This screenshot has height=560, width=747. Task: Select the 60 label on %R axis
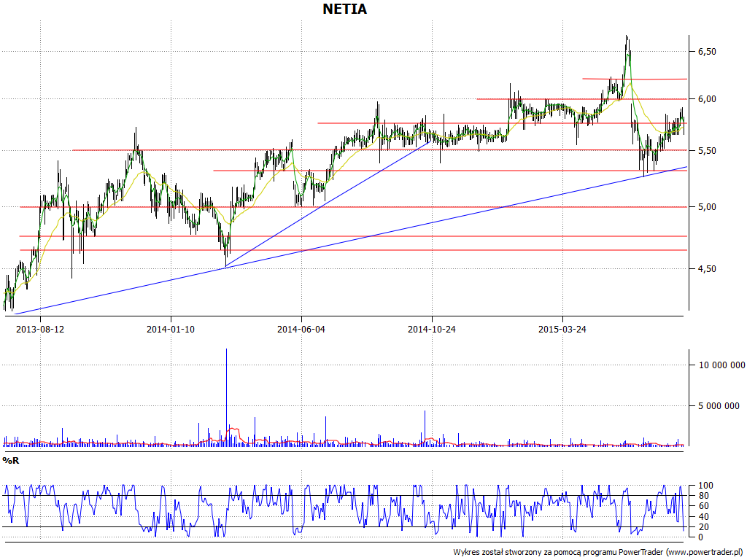(703, 506)
